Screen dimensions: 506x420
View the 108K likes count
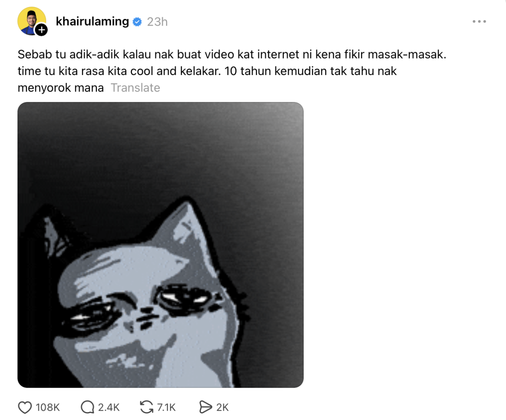48,407
